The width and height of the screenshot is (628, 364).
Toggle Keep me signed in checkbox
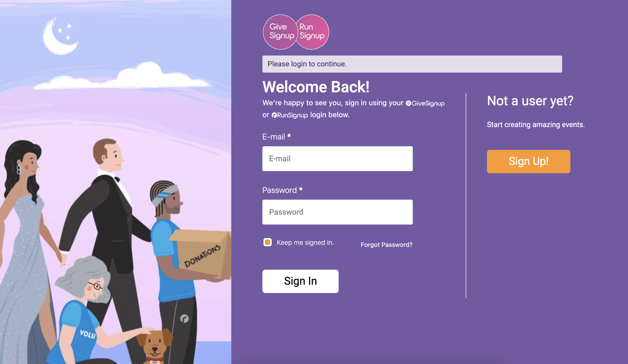point(267,242)
